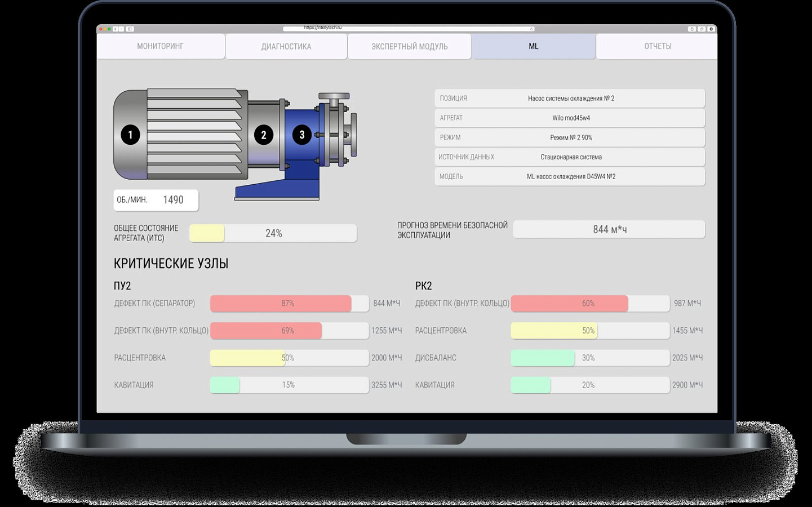
Task: Click the ПУ2 inner ring 69% bar
Action: tap(290, 331)
